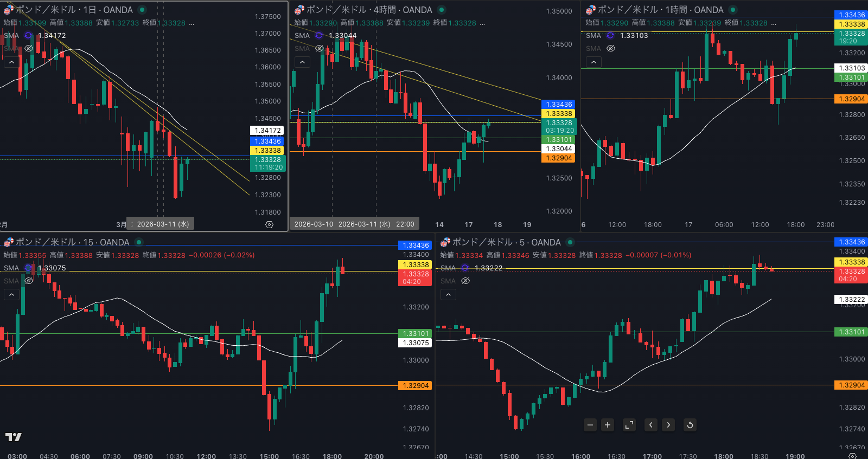Collapse the indicator legend on daily chart
This screenshot has height=459, width=868.
[11, 62]
